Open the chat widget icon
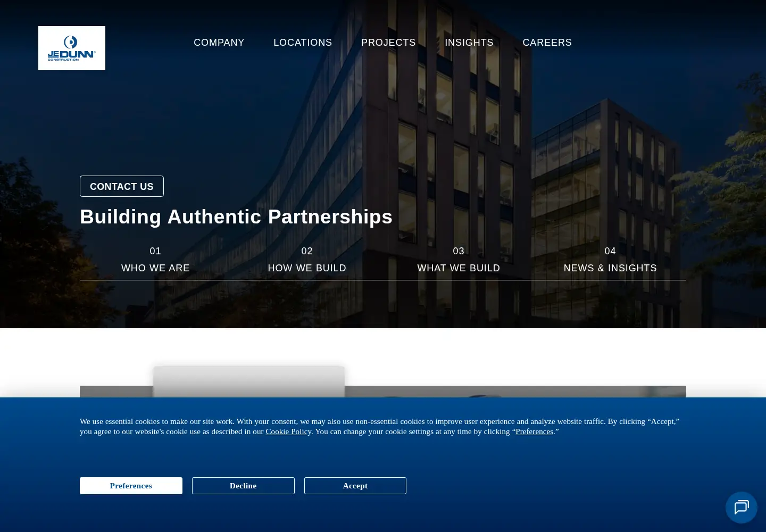This screenshot has width=766, height=532. tap(742, 508)
